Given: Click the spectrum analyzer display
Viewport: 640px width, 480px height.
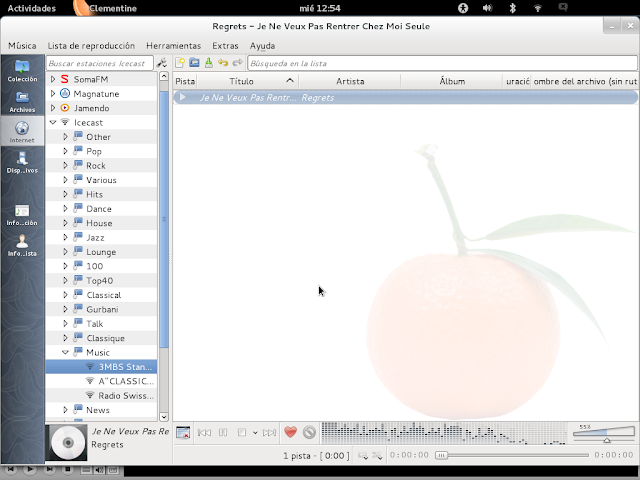Looking at the screenshot, I should (x=444, y=433).
